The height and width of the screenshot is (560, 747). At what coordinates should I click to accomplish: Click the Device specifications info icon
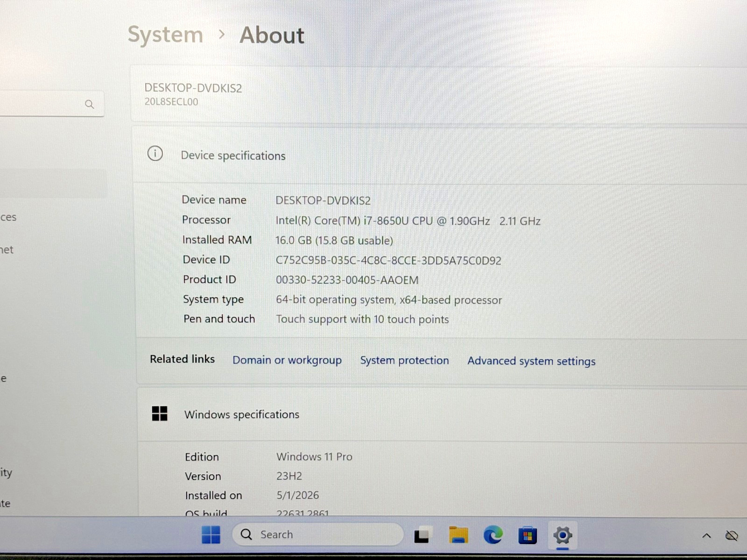click(155, 154)
